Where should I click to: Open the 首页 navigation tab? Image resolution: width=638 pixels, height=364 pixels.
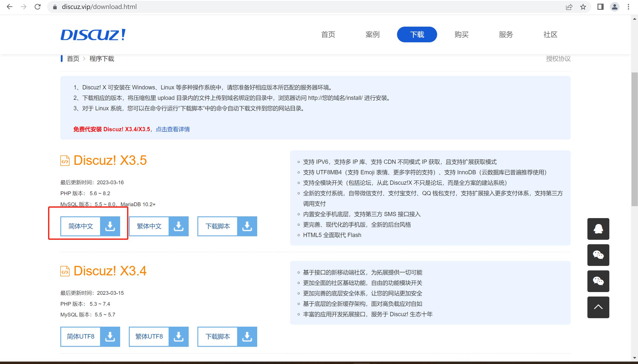click(328, 35)
